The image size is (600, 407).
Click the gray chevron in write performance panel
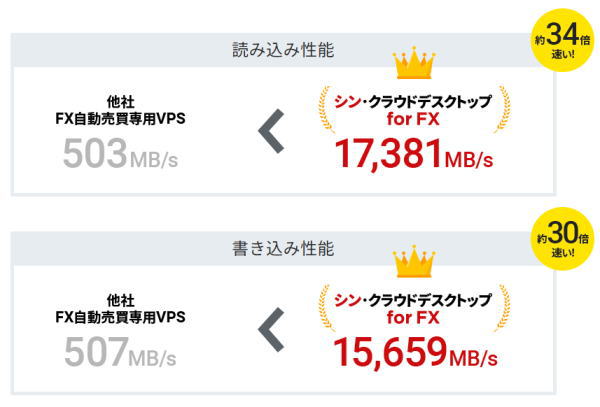pyautogui.click(x=271, y=330)
